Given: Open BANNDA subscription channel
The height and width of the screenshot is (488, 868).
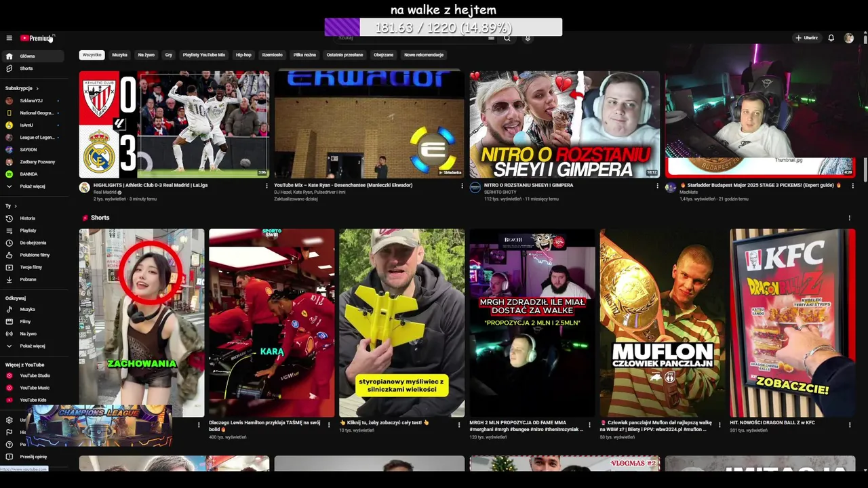Looking at the screenshot, I should (34, 174).
